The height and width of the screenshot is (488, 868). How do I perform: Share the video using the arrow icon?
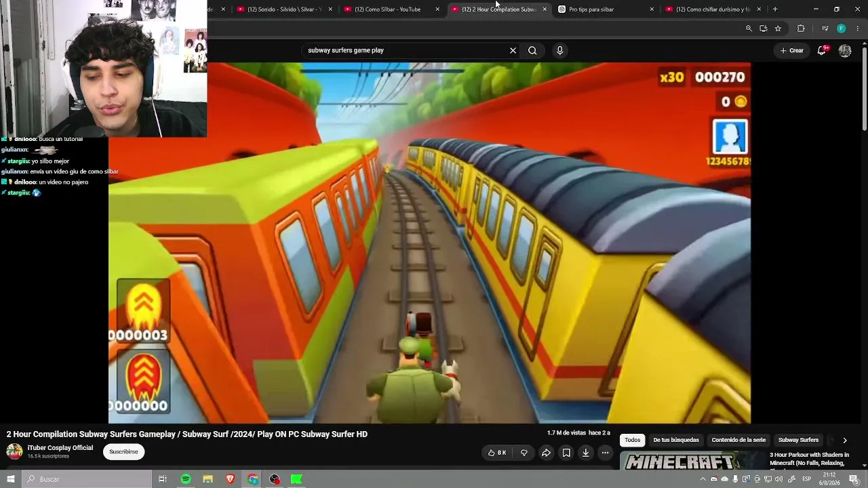point(546,453)
